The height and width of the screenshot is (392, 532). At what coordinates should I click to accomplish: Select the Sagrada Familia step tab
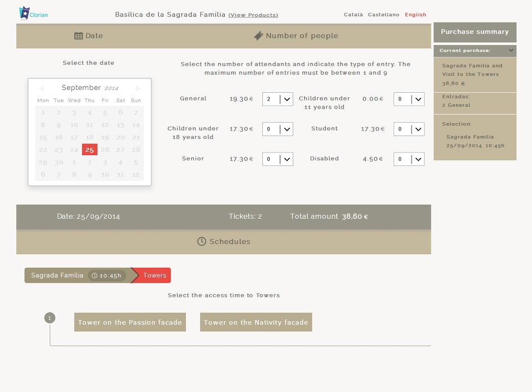click(x=57, y=276)
